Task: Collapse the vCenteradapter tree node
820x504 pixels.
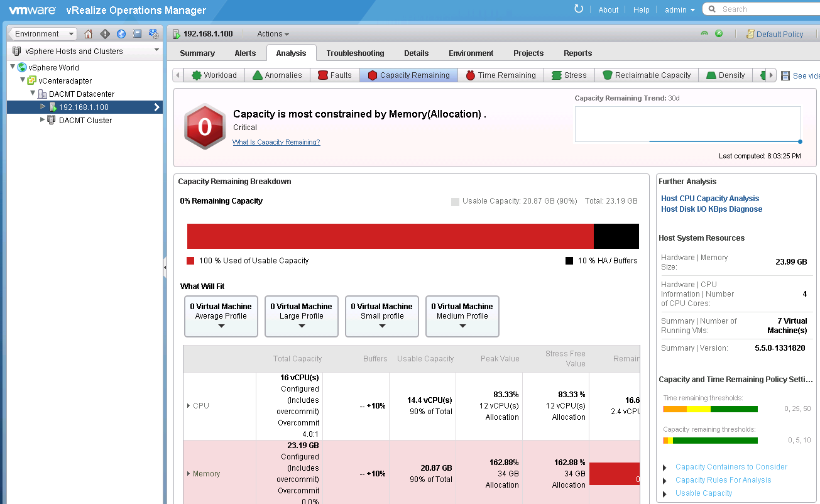Action: pos(23,80)
